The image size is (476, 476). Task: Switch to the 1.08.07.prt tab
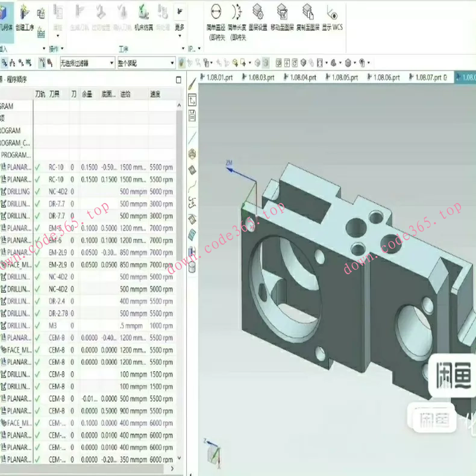click(428, 77)
